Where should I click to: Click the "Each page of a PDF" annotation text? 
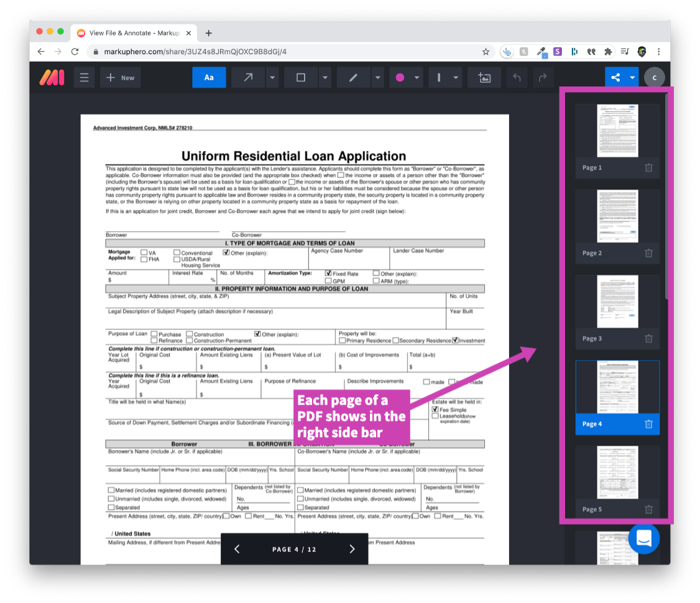click(351, 416)
